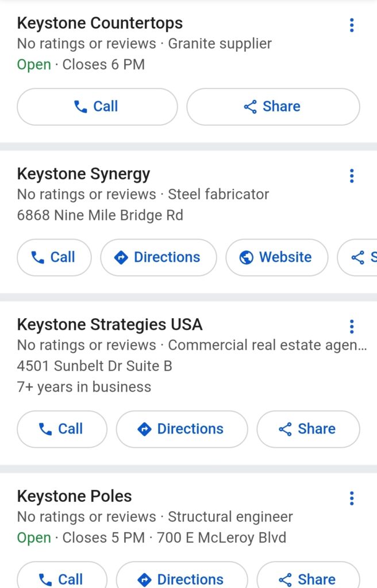Open the three-dot menu for Keystone Synergy
Image resolution: width=377 pixels, height=588 pixels.
[x=352, y=176]
